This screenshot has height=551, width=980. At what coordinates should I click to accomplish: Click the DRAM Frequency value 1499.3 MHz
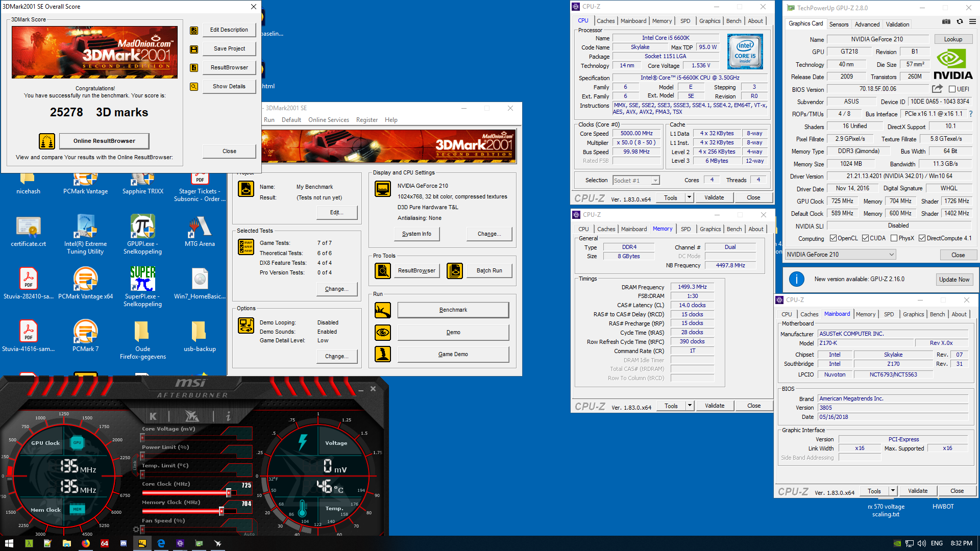pos(692,287)
